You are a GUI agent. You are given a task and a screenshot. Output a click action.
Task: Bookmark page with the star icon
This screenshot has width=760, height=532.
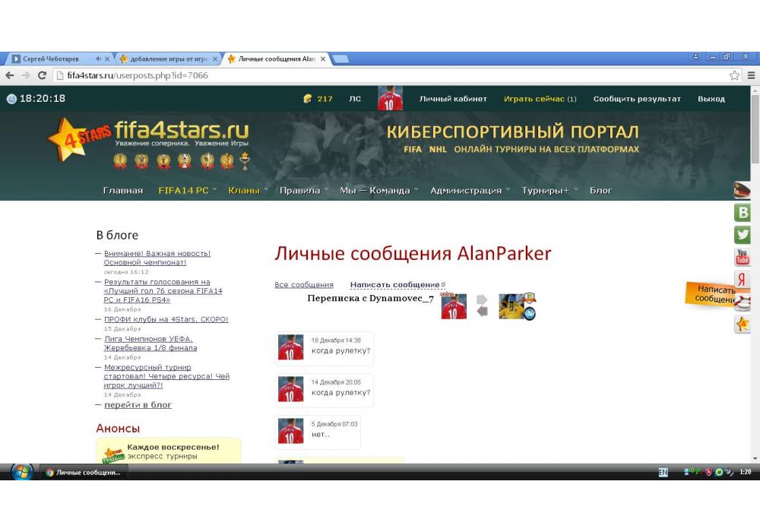(734, 75)
